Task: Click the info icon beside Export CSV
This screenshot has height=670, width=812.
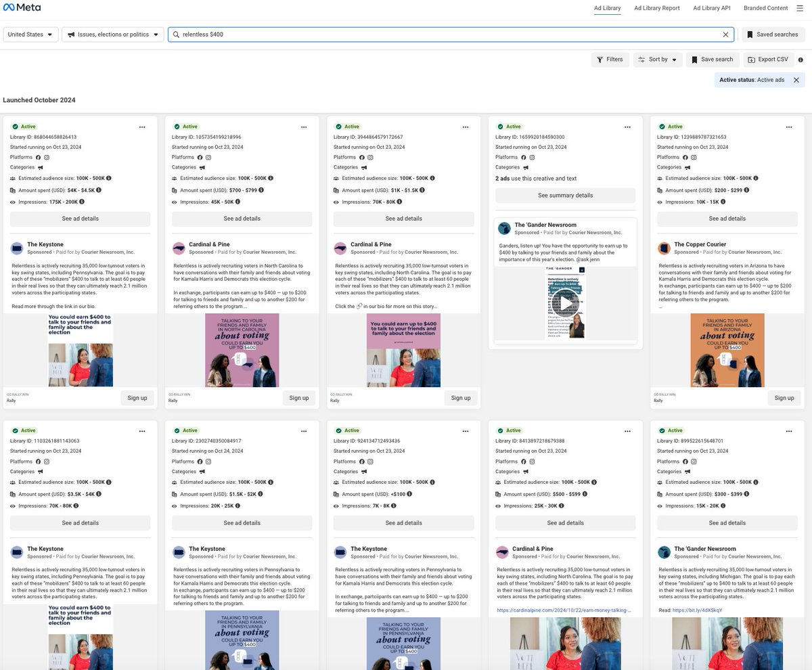Action: pyautogui.click(x=800, y=60)
